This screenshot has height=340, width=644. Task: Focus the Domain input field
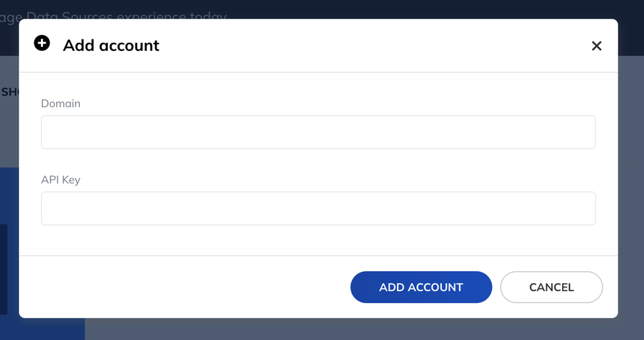(x=318, y=132)
